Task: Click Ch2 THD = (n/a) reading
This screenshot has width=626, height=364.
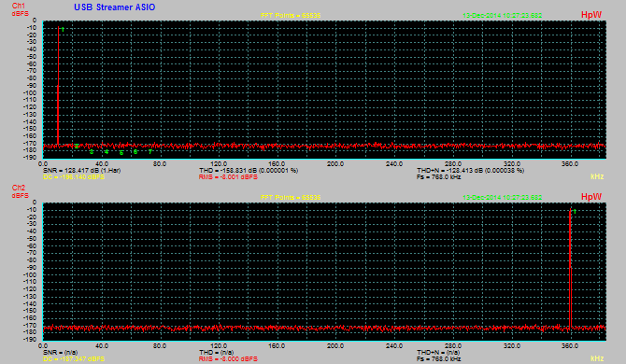Action: (216, 352)
